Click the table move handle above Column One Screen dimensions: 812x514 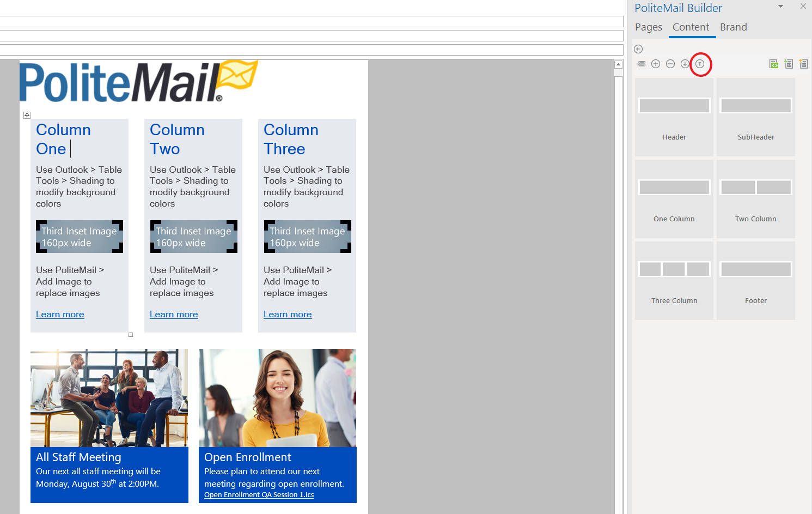pyautogui.click(x=27, y=115)
